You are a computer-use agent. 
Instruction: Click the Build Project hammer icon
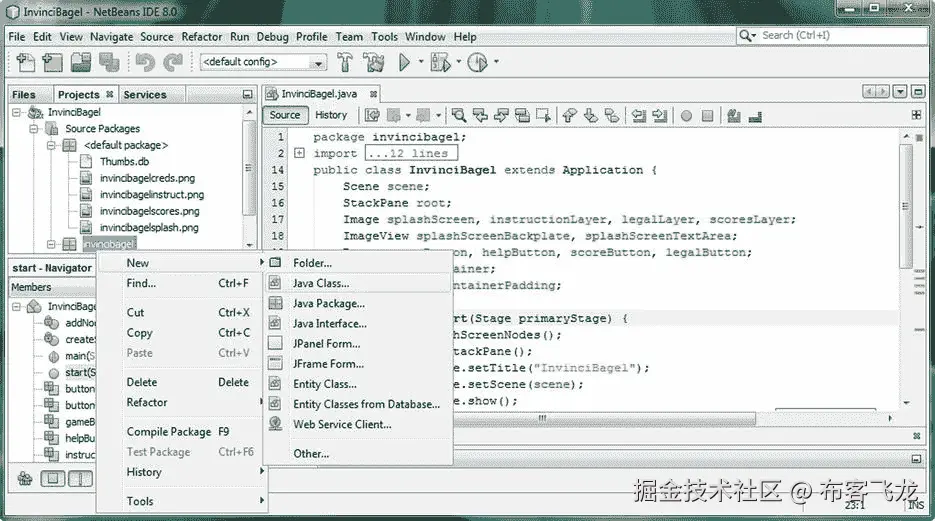[x=345, y=62]
